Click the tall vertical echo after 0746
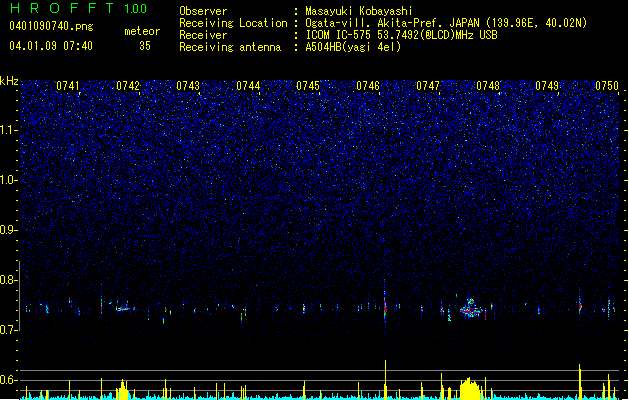 point(385,301)
